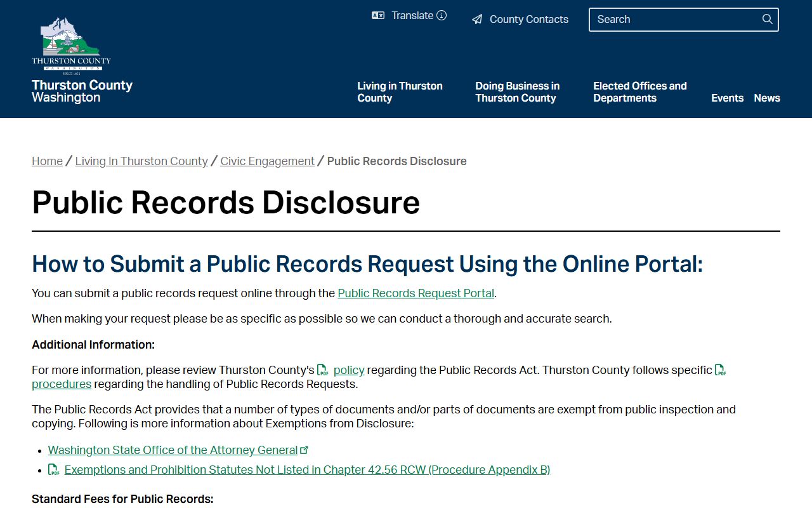The image size is (812, 508).
Task: Click the PDF icon before policy link
Action: coord(323,370)
